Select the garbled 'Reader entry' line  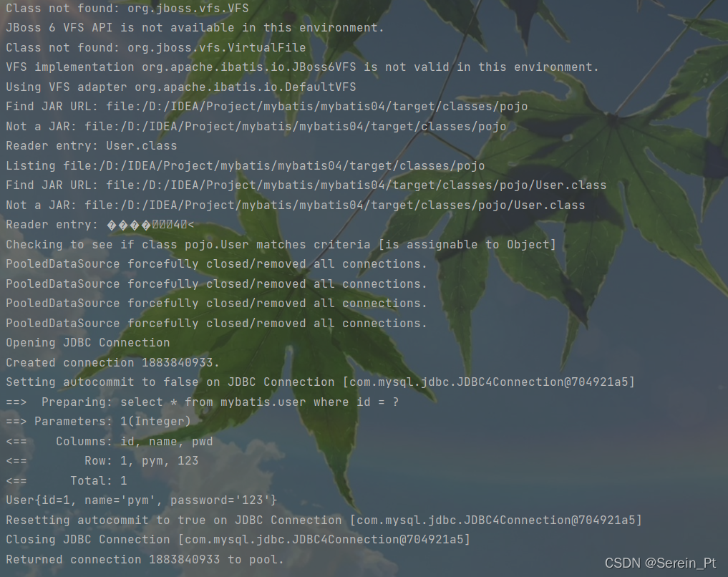[x=100, y=225]
